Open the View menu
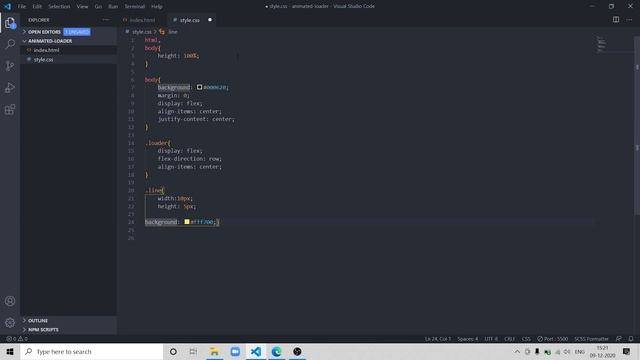This screenshot has width=640, height=360. coord(82,6)
